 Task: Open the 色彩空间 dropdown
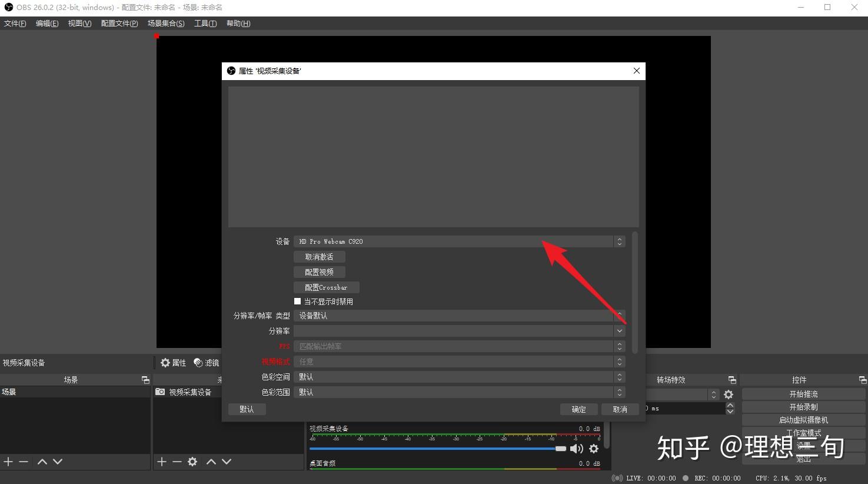pos(459,377)
